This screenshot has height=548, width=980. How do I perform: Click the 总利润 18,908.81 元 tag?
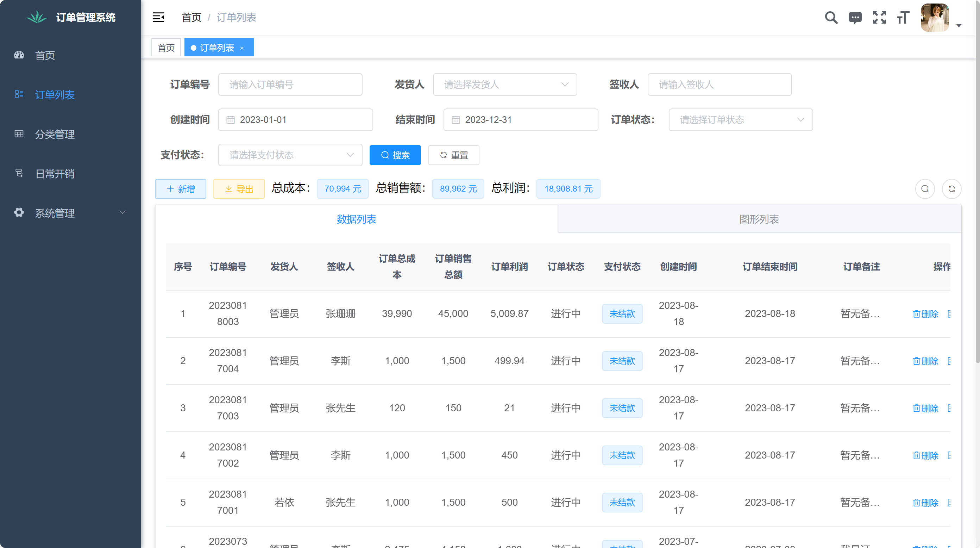[568, 189]
